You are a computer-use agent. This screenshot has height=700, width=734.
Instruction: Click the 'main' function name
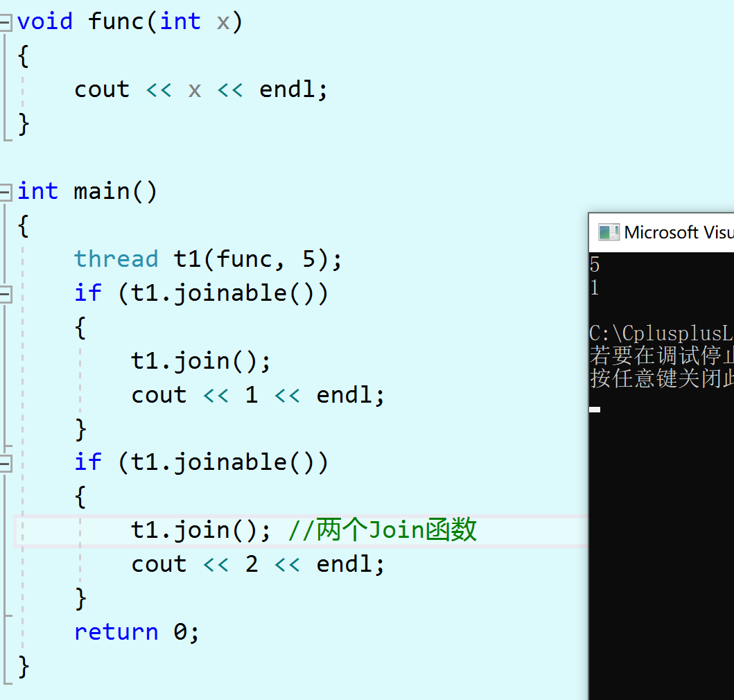(x=102, y=191)
